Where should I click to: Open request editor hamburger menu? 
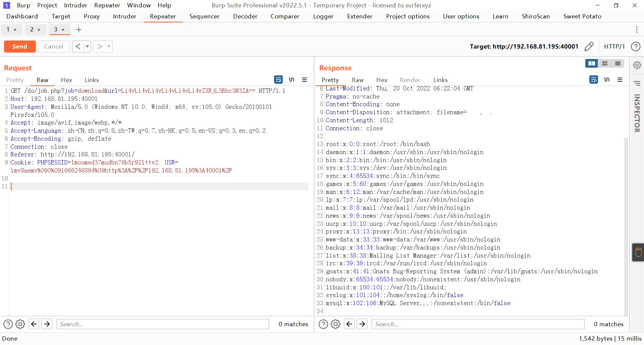pyautogui.click(x=305, y=80)
